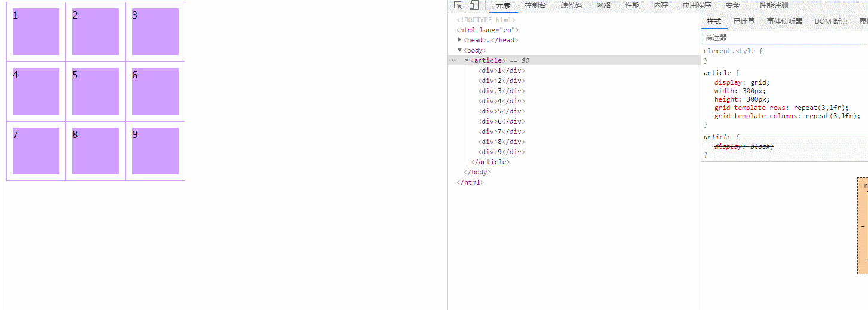This screenshot has width=868, height=310.
Task: Click the three-dots beside the article node
Action: point(452,60)
